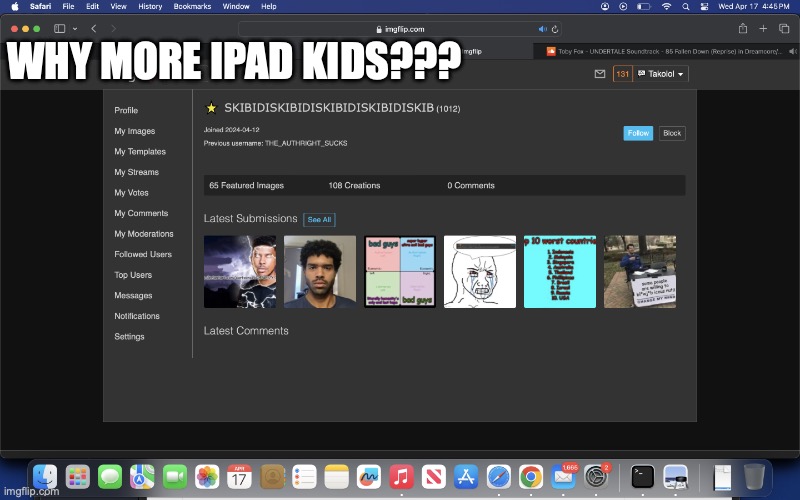Open Launchpad in the dock
The height and width of the screenshot is (500, 800).
click(78, 477)
